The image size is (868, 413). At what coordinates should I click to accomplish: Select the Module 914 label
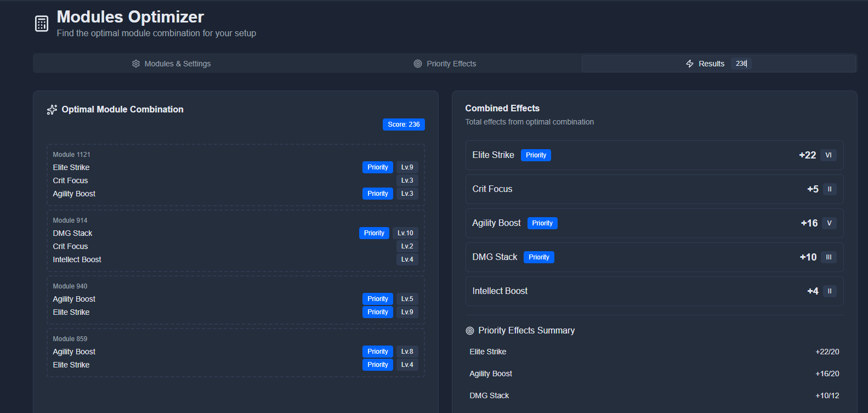(70, 220)
